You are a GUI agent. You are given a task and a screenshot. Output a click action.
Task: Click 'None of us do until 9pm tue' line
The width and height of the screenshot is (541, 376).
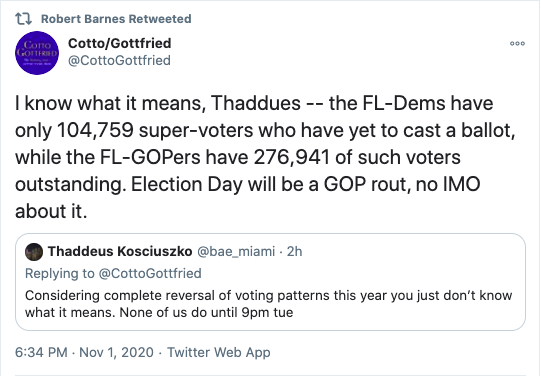206,313
